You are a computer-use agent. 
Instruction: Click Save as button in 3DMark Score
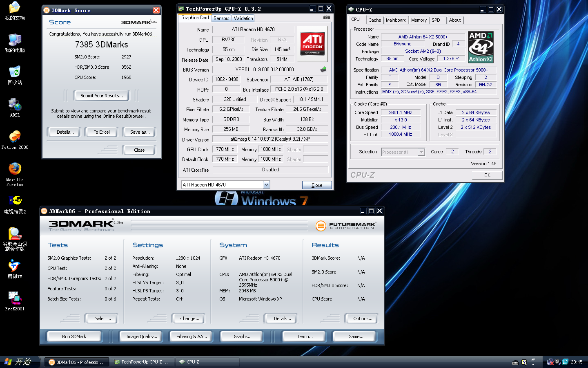pyautogui.click(x=140, y=132)
